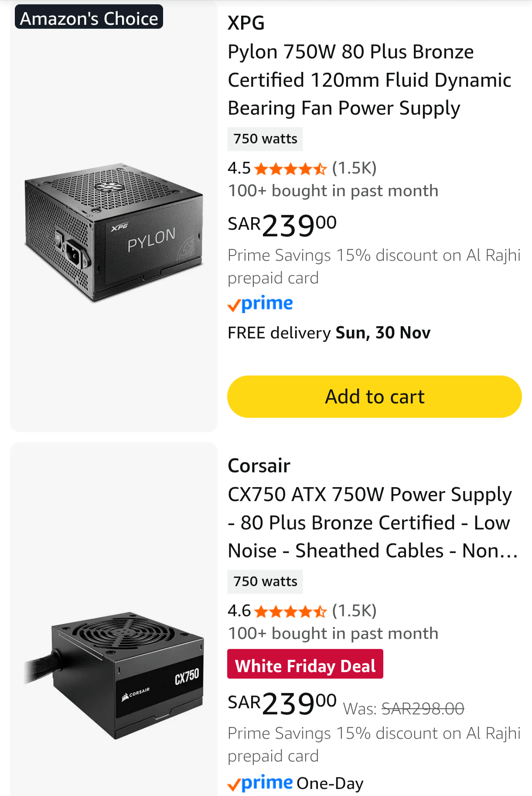Image resolution: width=532 pixels, height=796 pixels.
Task: Click the XPG Pylon 750W product title
Action: 369,80
